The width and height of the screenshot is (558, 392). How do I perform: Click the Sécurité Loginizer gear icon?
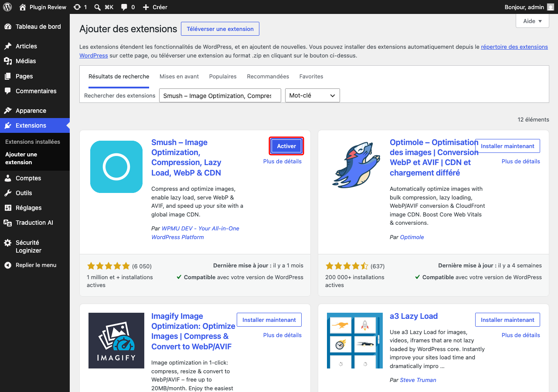tap(8, 243)
